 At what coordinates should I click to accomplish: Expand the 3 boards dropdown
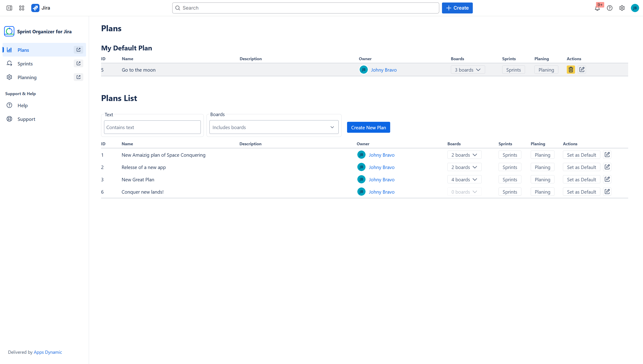[x=468, y=70]
